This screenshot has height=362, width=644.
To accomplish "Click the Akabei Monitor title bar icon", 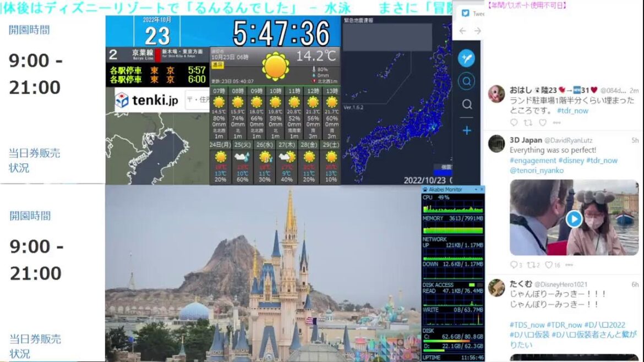I will coord(424,188).
